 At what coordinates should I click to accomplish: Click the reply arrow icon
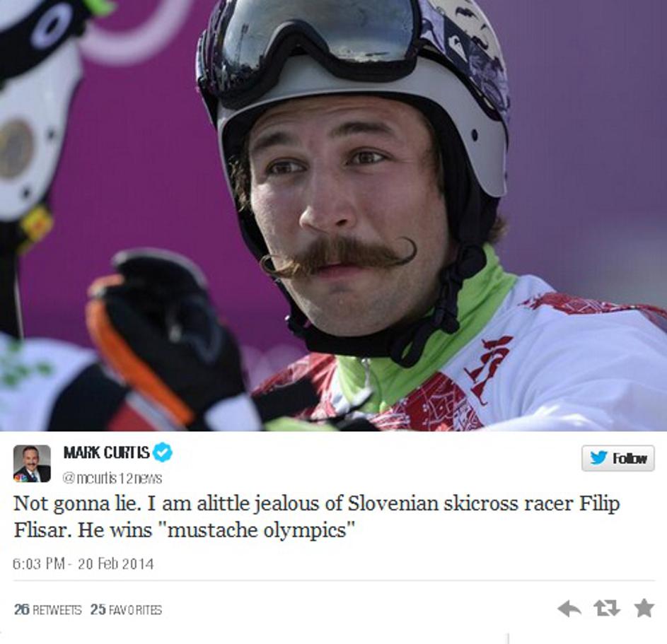coord(569,608)
